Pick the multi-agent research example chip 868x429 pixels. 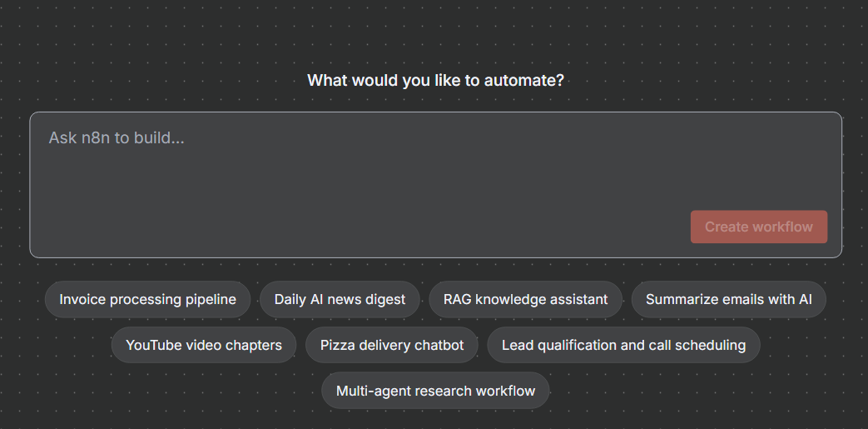pyautogui.click(x=435, y=391)
